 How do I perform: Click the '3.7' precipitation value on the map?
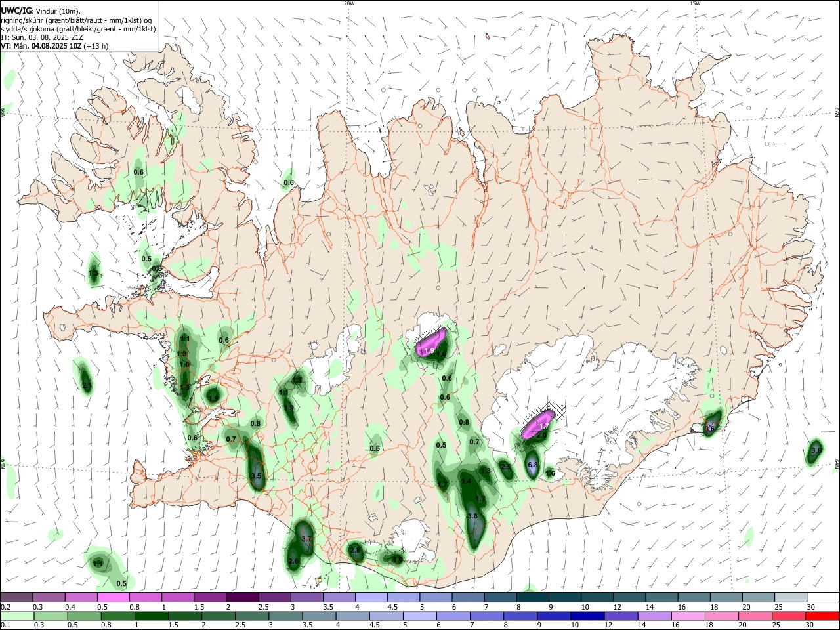(x=306, y=539)
